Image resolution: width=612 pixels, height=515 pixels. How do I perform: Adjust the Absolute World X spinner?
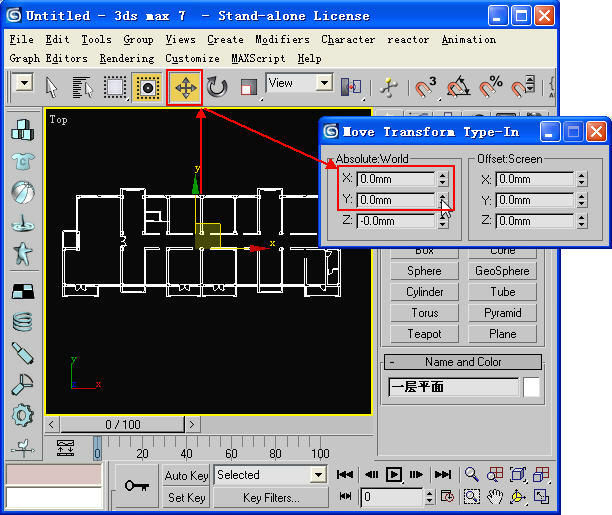point(442,179)
